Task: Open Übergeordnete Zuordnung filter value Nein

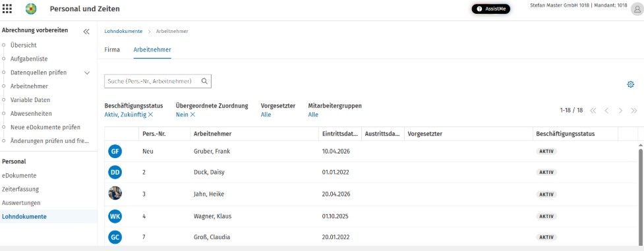Action: click(x=182, y=115)
